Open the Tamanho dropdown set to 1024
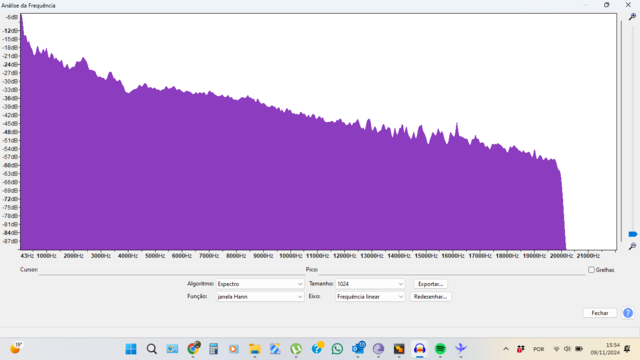This screenshot has height=360, width=640. pos(370,284)
